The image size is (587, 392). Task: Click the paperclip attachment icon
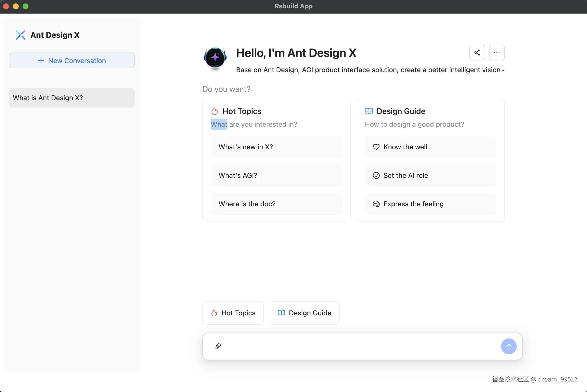coord(218,346)
